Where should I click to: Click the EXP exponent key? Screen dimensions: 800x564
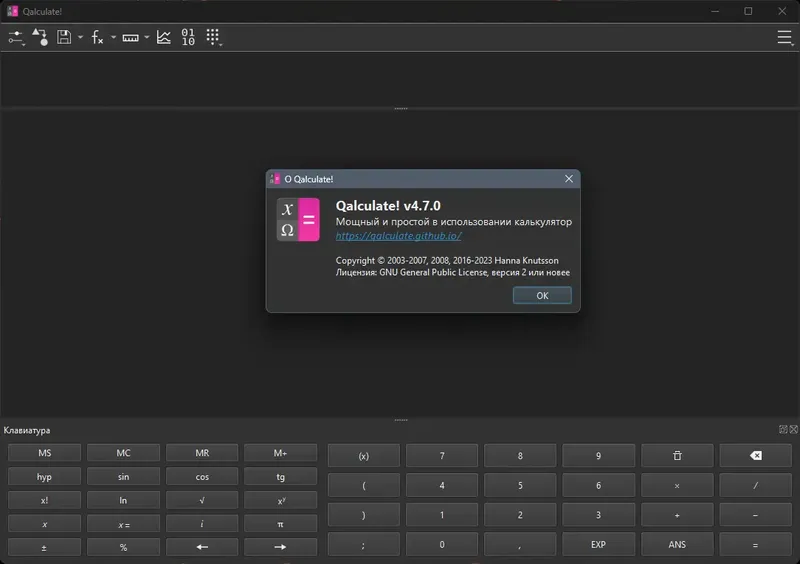click(598, 545)
